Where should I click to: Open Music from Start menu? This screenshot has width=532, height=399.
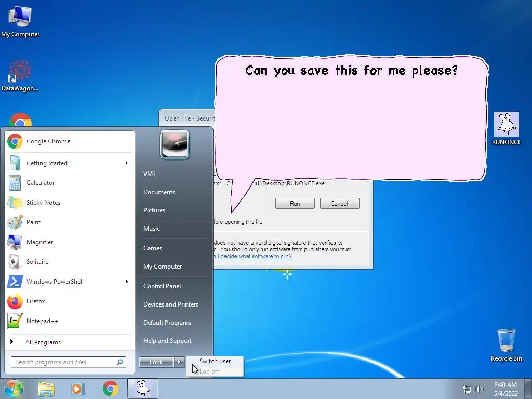[x=151, y=229]
